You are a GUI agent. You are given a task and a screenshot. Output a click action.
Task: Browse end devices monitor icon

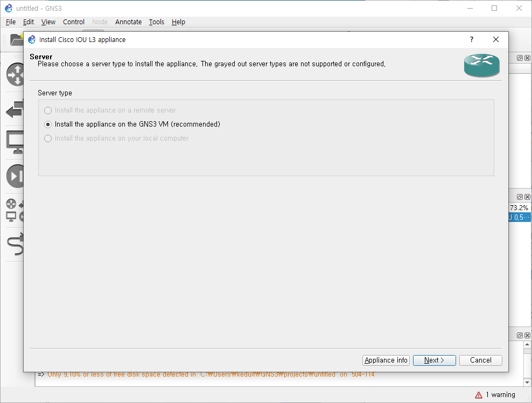point(15,142)
